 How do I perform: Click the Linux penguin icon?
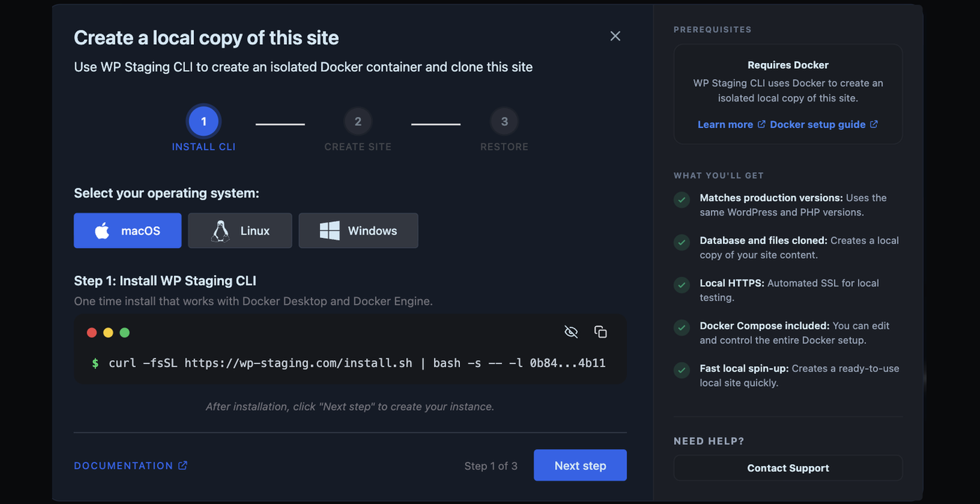pyautogui.click(x=220, y=231)
